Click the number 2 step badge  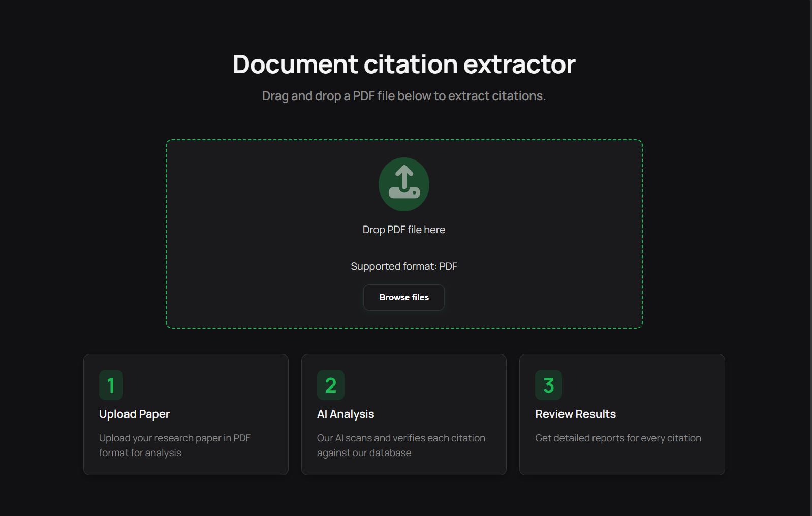point(330,385)
